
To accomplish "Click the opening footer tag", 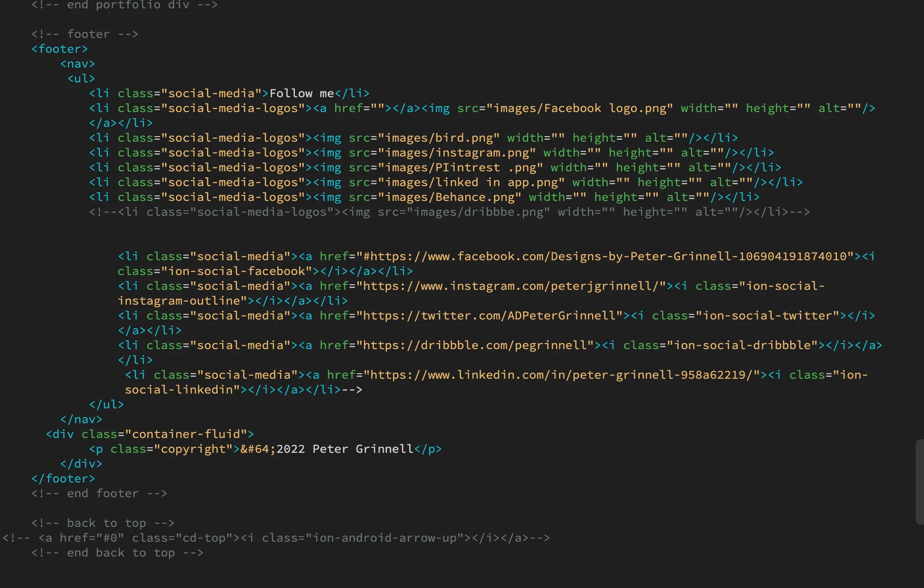I will [x=59, y=49].
